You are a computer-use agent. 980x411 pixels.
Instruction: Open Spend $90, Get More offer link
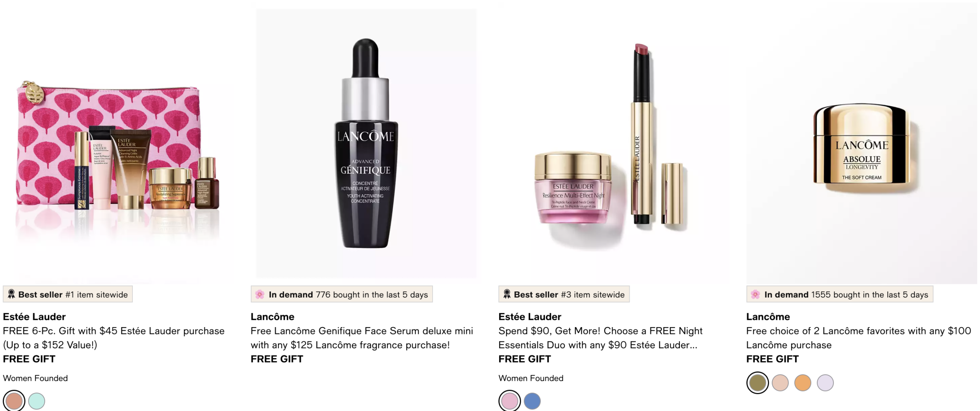600,338
